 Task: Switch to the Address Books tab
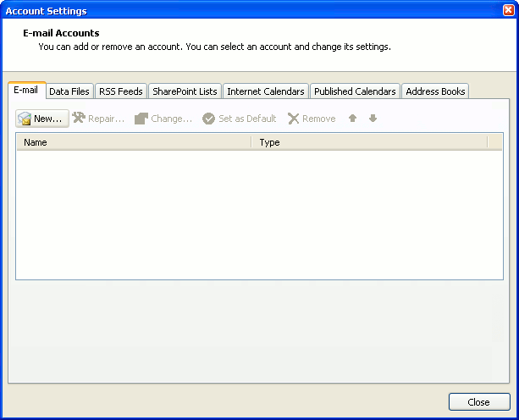click(435, 91)
